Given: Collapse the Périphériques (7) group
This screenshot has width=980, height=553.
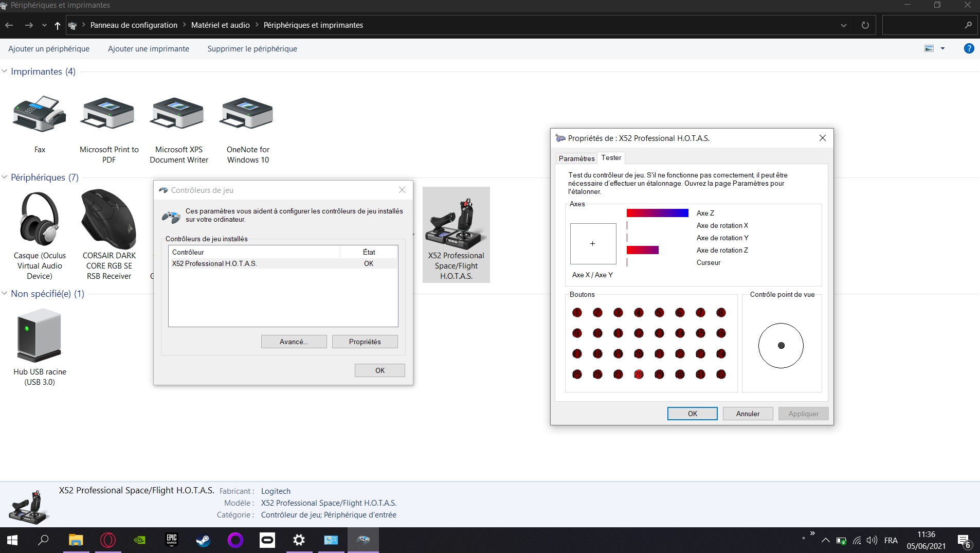Looking at the screenshot, I should point(4,177).
